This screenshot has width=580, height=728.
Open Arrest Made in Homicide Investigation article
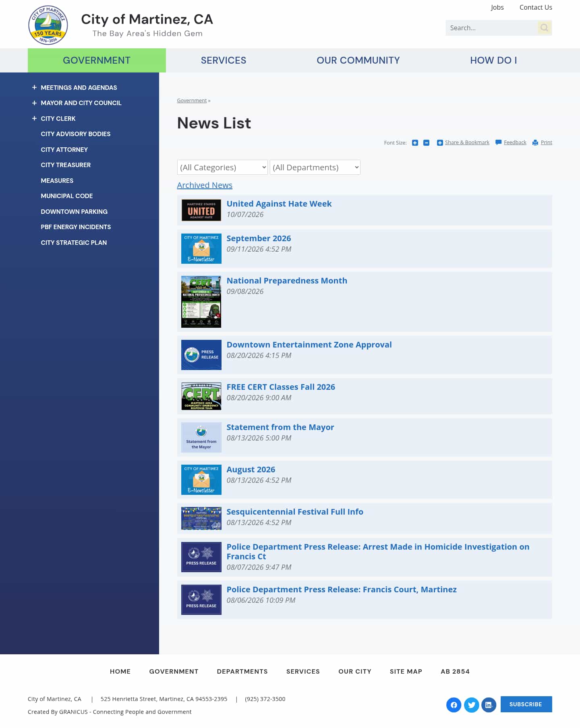point(378,552)
